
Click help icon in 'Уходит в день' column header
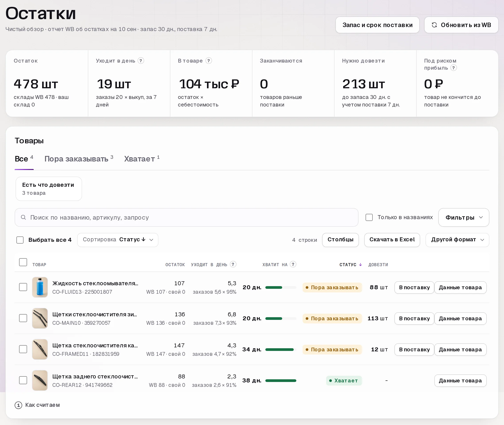coord(233,264)
